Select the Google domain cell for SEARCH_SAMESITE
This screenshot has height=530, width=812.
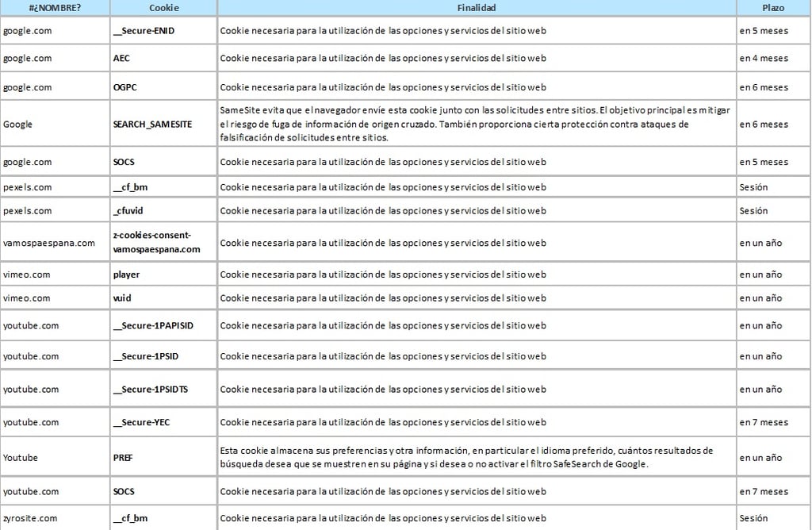click(55, 124)
